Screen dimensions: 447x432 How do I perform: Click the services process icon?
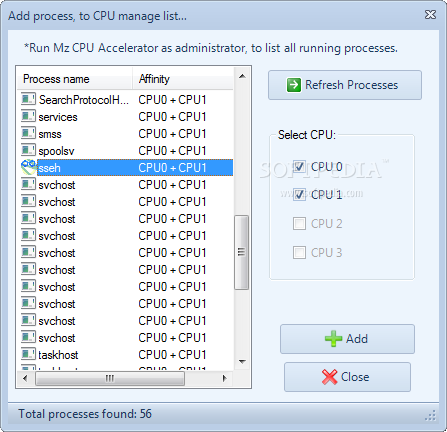(x=28, y=116)
